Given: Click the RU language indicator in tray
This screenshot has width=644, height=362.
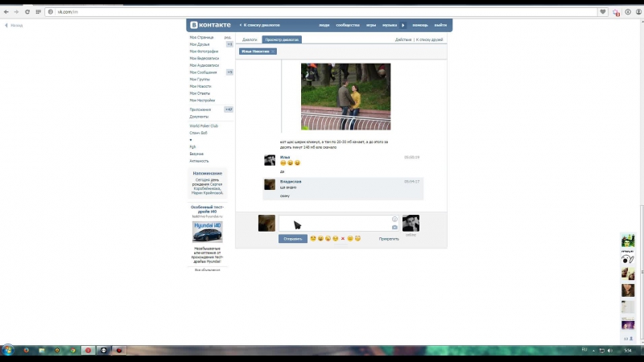Looking at the screenshot, I should click(x=584, y=350).
